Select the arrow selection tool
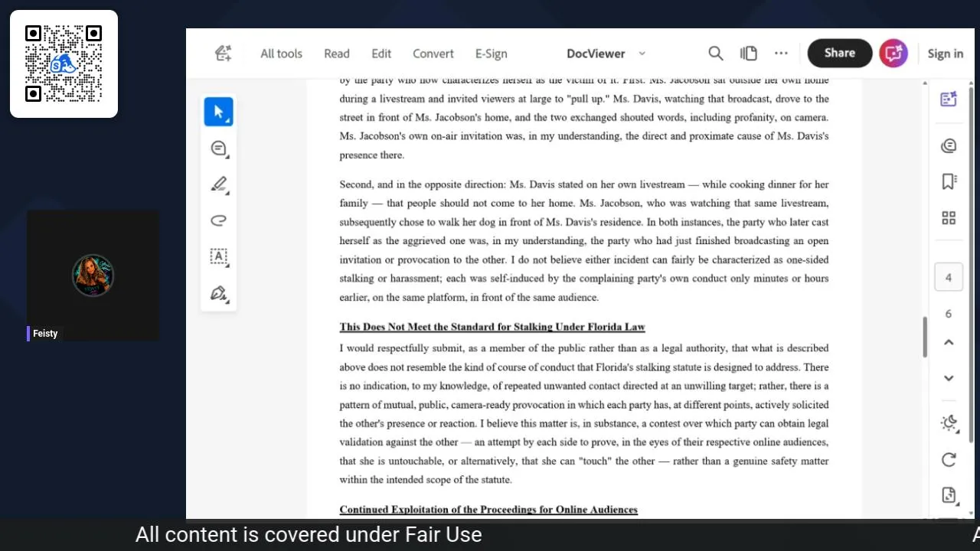Screen dimensions: 980x551 219,112
